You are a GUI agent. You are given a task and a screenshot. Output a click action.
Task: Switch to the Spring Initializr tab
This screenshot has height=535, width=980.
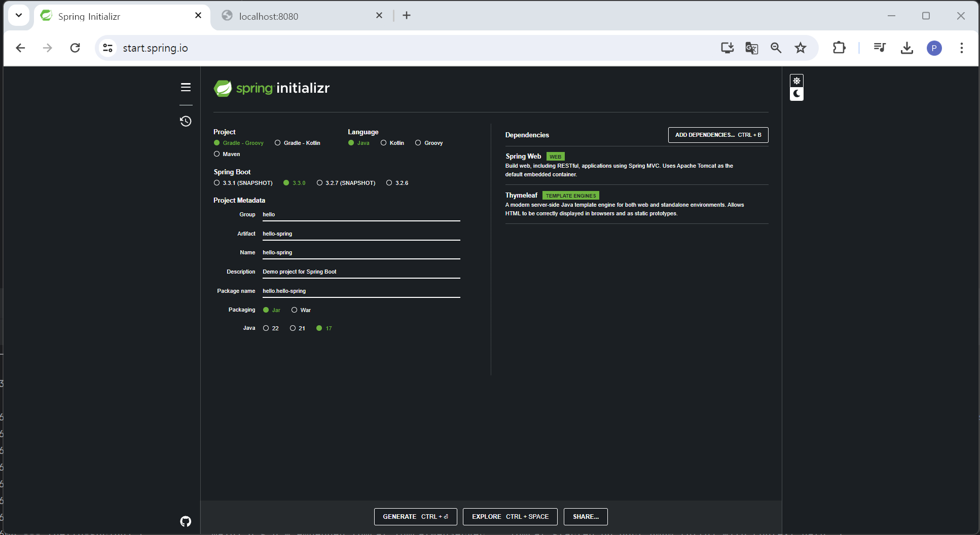[x=123, y=16]
